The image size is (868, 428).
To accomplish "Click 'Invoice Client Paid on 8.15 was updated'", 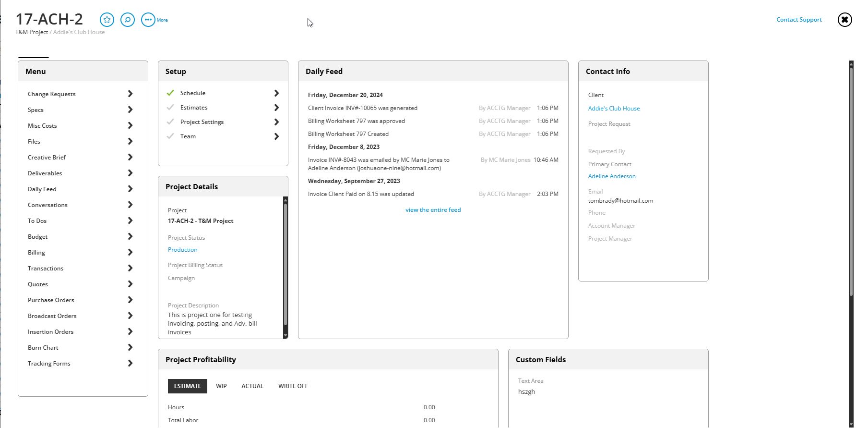I will (361, 194).
